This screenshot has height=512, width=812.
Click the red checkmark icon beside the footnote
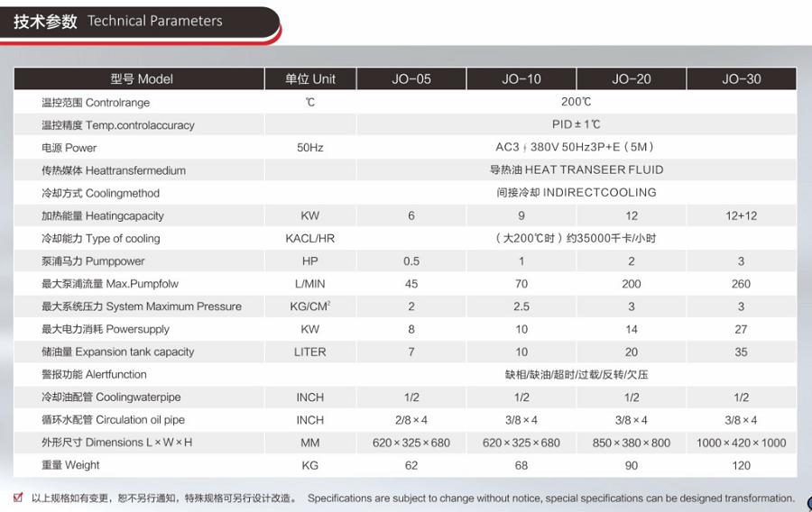(x=18, y=498)
